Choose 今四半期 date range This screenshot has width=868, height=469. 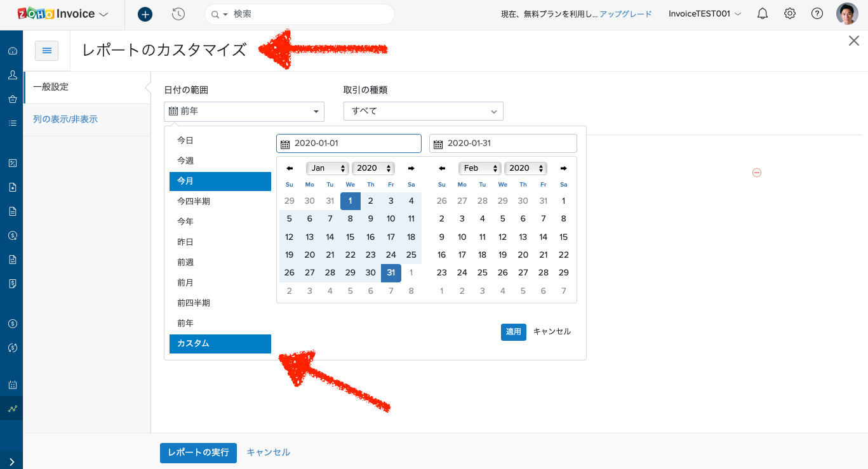click(220, 201)
